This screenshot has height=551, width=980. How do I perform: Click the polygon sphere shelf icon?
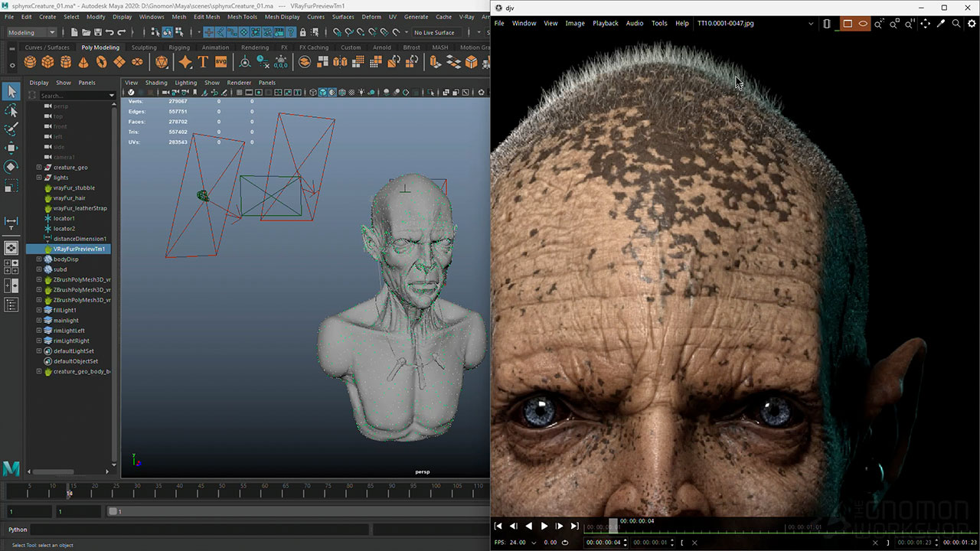coord(30,62)
